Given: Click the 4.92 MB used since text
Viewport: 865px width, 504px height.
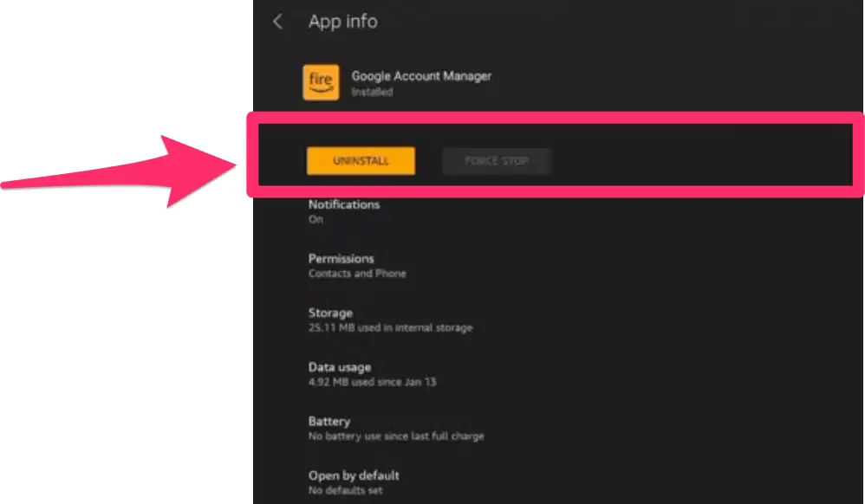Looking at the screenshot, I should (x=373, y=382).
